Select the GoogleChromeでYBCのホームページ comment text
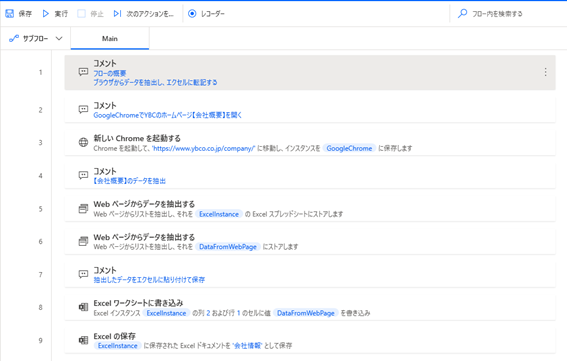Screen dimensions: 567x361 click(167, 115)
